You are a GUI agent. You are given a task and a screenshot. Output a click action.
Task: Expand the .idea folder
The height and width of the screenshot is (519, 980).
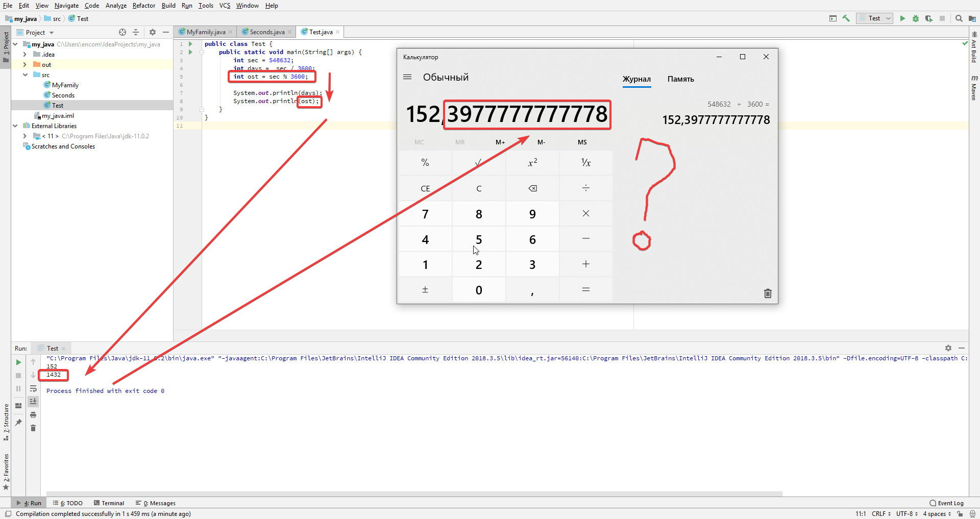point(25,55)
